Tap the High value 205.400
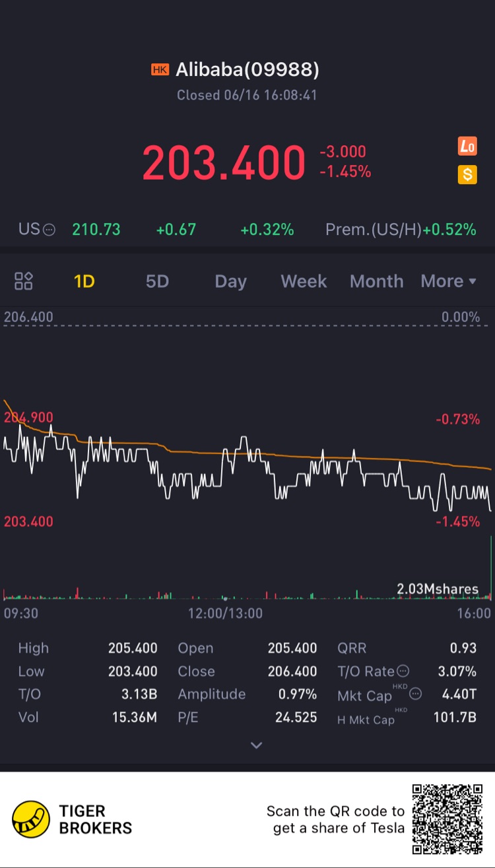 coord(133,648)
